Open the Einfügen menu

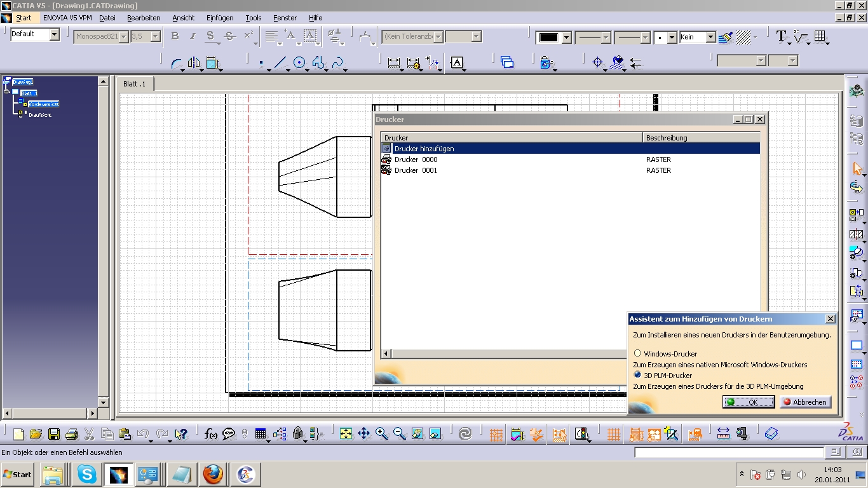coord(220,18)
